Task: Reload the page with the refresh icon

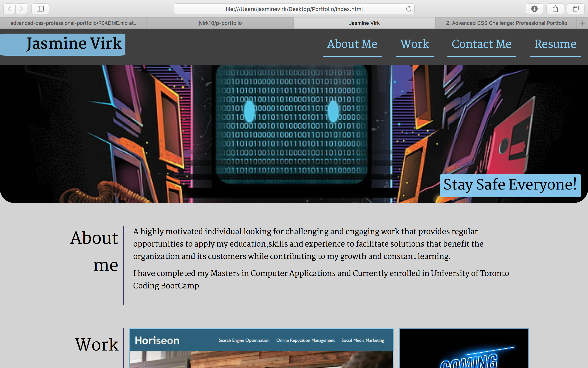Action: [x=409, y=9]
